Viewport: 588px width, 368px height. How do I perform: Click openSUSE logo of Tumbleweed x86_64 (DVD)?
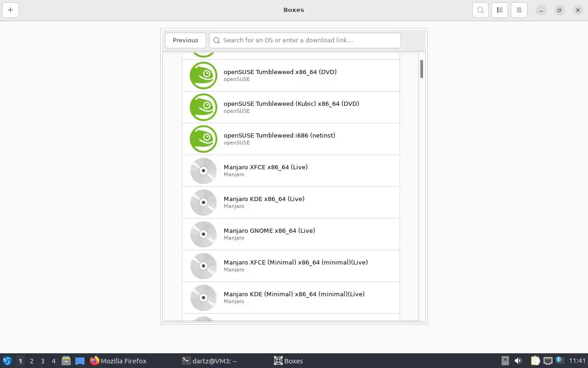click(x=204, y=75)
